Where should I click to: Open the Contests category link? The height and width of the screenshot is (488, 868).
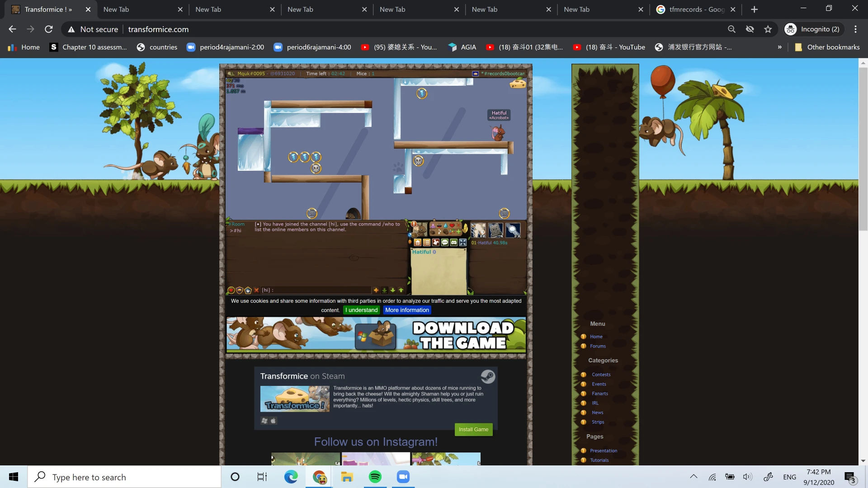click(601, 375)
